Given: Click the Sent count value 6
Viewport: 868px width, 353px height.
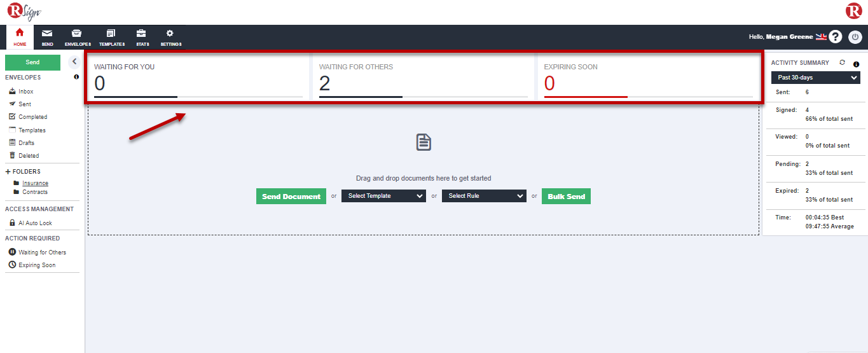Looking at the screenshot, I should pyautogui.click(x=807, y=92).
